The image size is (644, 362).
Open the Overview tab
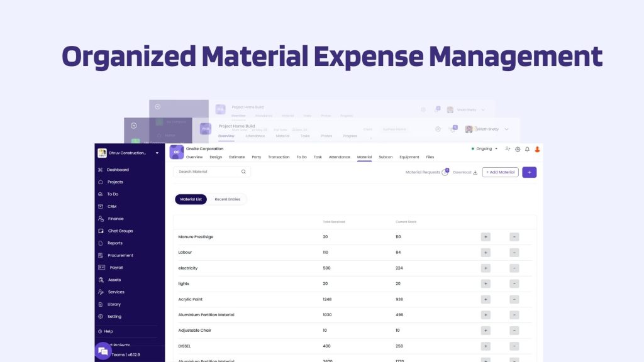[194, 157]
